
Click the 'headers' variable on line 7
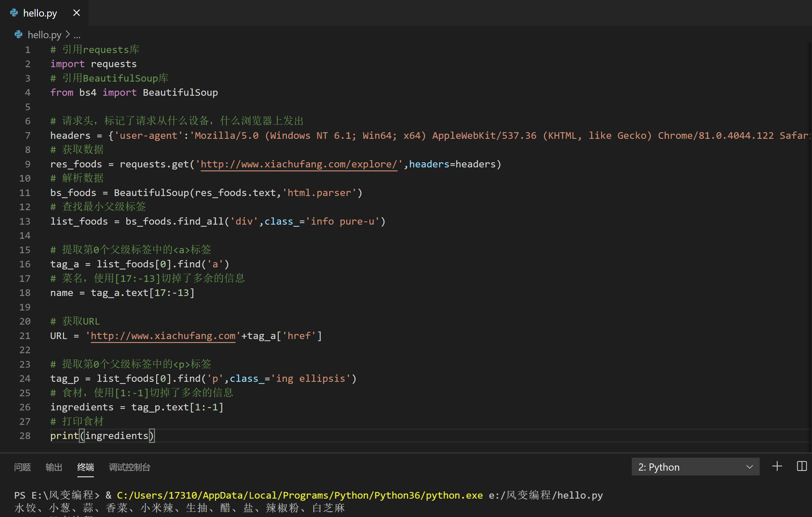click(70, 136)
